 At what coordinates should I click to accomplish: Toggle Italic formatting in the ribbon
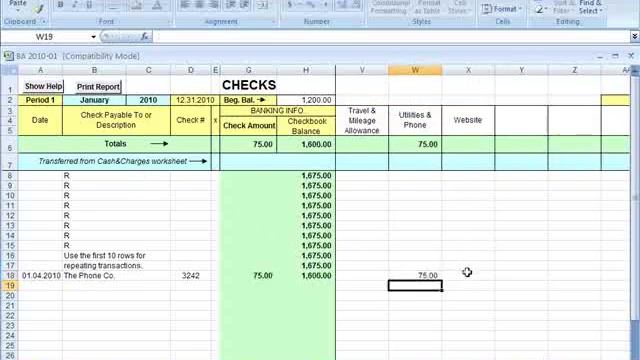75,5
